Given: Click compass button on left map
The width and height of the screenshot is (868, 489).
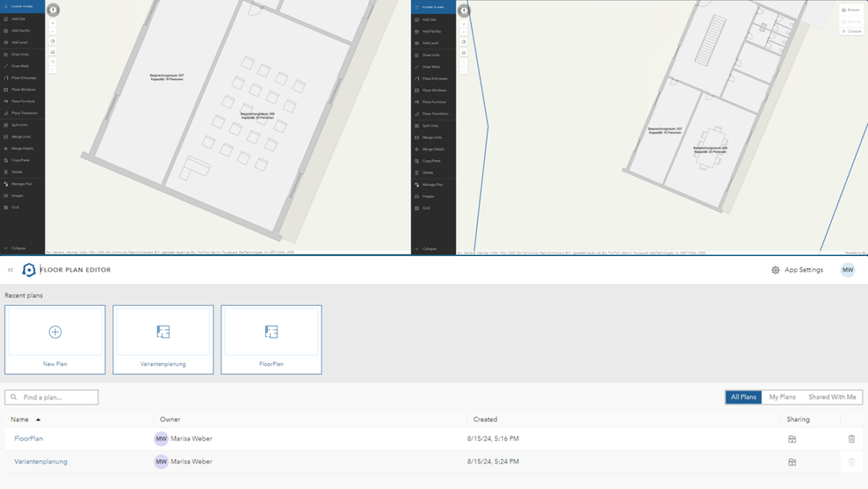Looking at the screenshot, I should tap(53, 10).
